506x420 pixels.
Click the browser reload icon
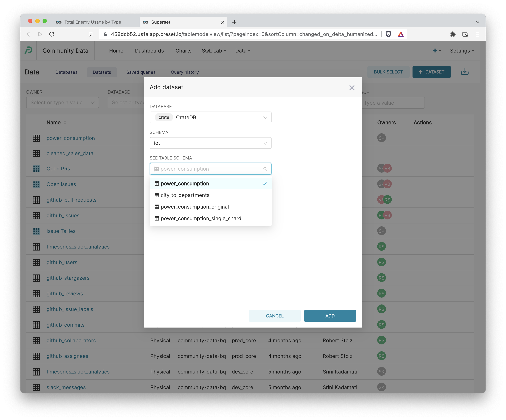[x=52, y=34]
